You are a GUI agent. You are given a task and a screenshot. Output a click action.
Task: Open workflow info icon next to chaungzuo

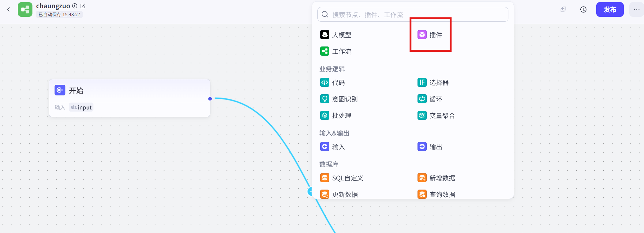click(74, 6)
